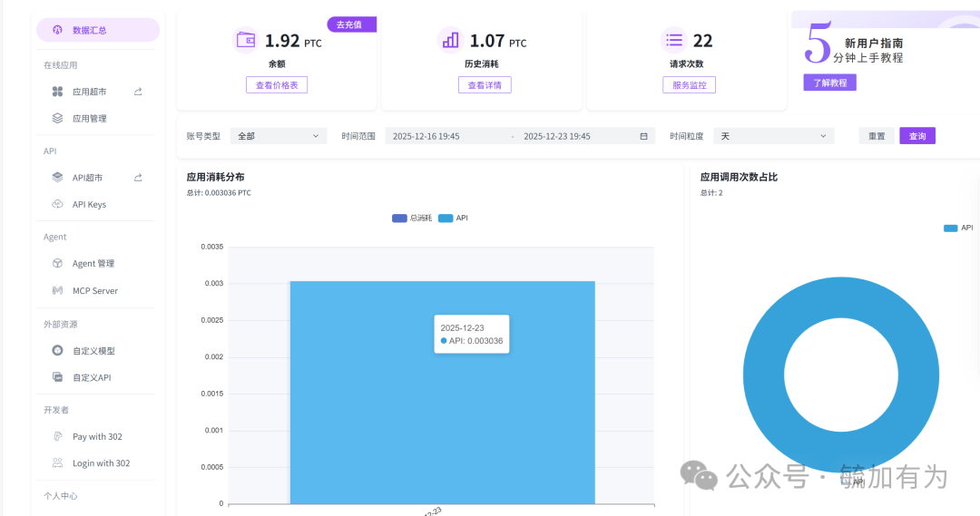Open the 时间粒度 天 dropdown
Screen dimensions: 980x516
tap(774, 136)
